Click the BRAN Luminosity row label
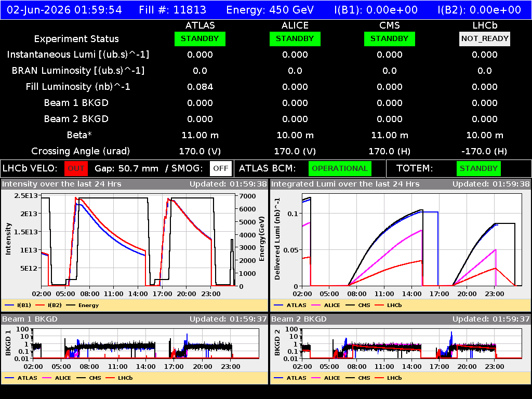Screen dimensions: 532x399 tap(78, 71)
